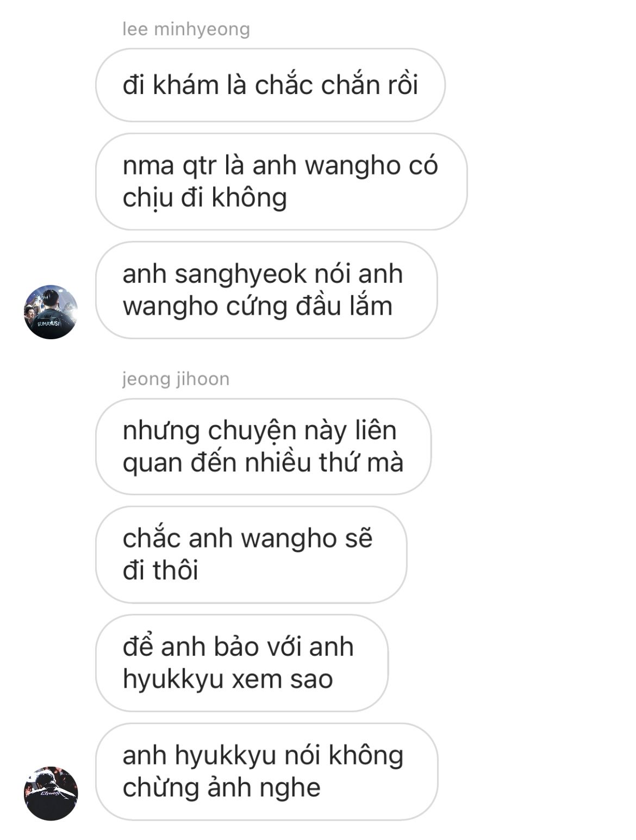Select the message starting 'nhưng chuyện này liên quan'
The image size is (636, 840).
tap(263, 446)
